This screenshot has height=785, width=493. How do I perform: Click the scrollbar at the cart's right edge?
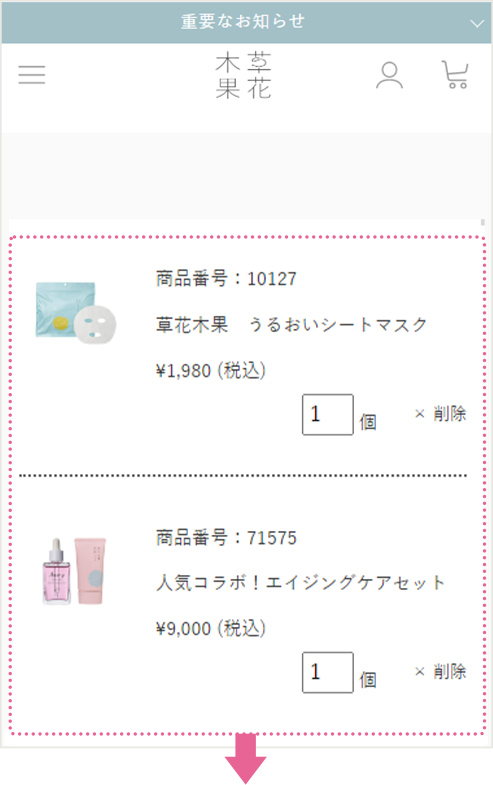pyautogui.click(x=482, y=223)
